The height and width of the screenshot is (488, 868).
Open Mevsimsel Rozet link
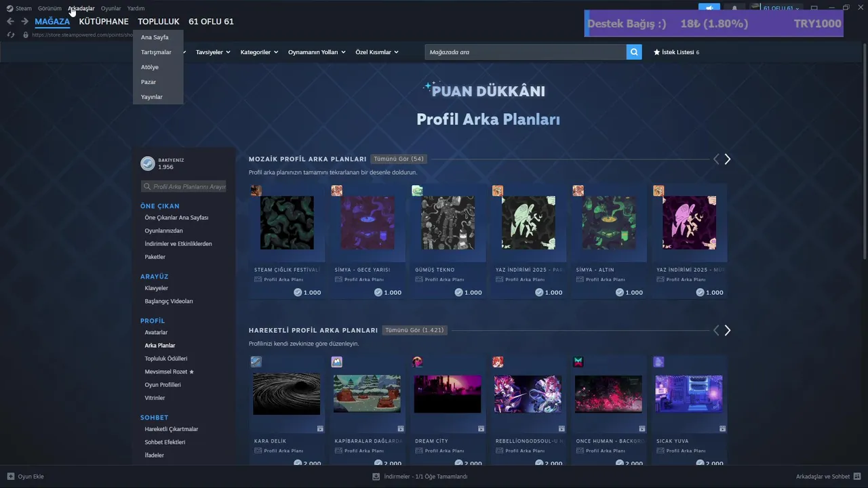(170, 371)
